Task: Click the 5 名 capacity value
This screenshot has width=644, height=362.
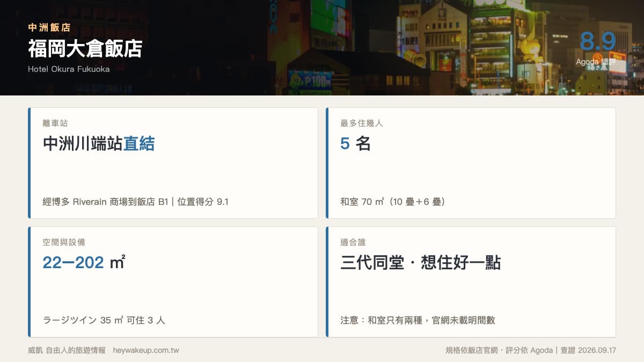Action: tap(356, 144)
